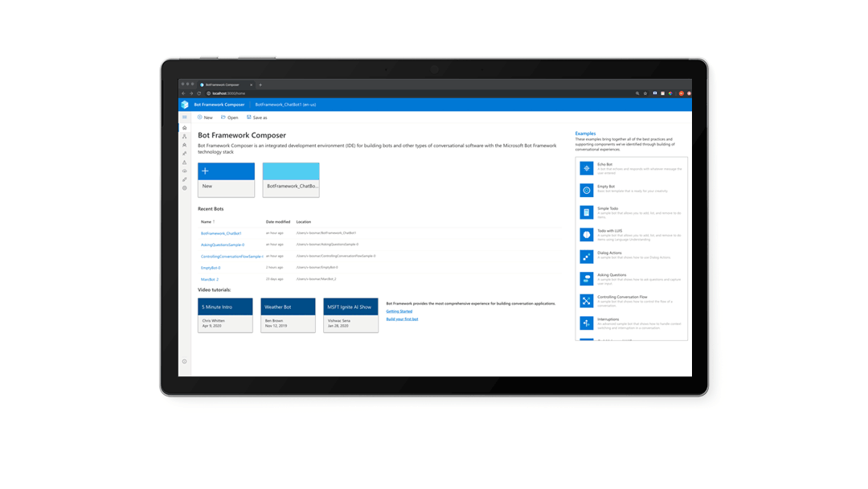Select Dialog Actions example title
The image size is (868, 489).
[609, 253]
